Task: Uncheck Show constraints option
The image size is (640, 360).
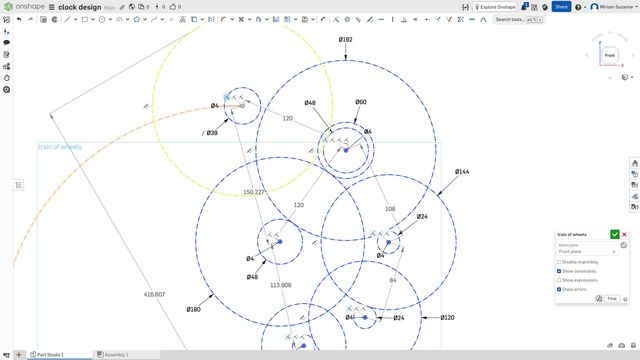Action: [559, 271]
